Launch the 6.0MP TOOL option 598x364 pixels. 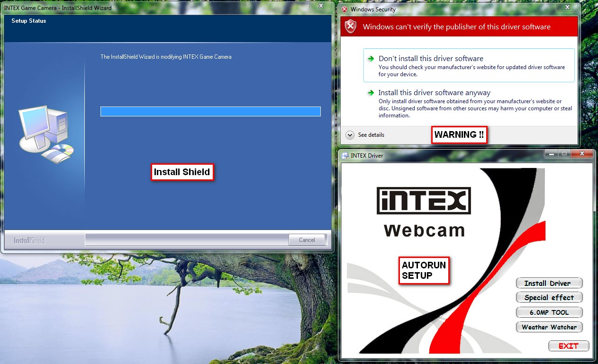[x=549, y=312]
